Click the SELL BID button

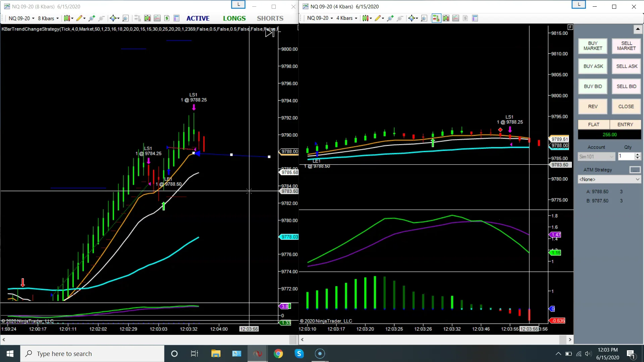(626, 86)
